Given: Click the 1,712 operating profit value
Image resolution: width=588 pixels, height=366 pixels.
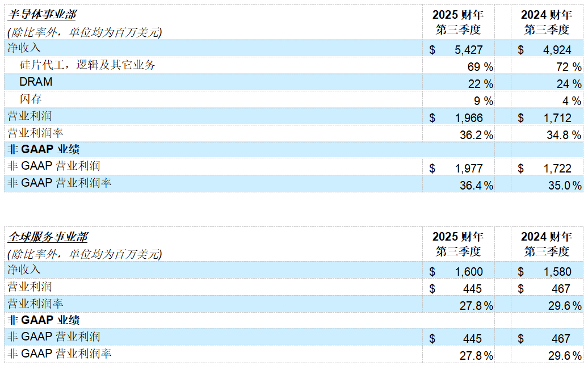Looking at the screenshot, I should [x=557, y=118].
